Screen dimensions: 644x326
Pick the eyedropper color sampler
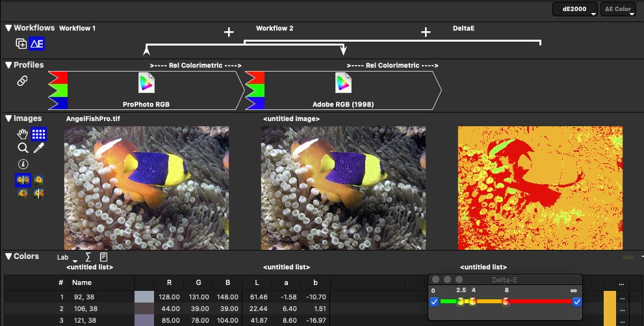[39, 148]
